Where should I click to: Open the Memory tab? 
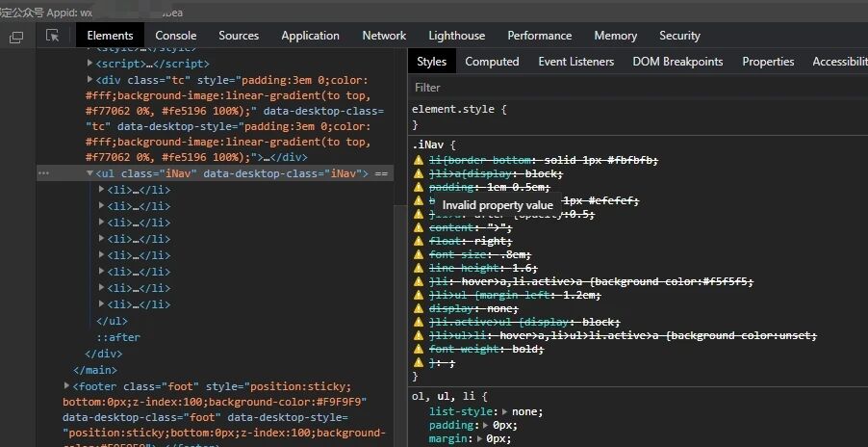coord(616,36)
